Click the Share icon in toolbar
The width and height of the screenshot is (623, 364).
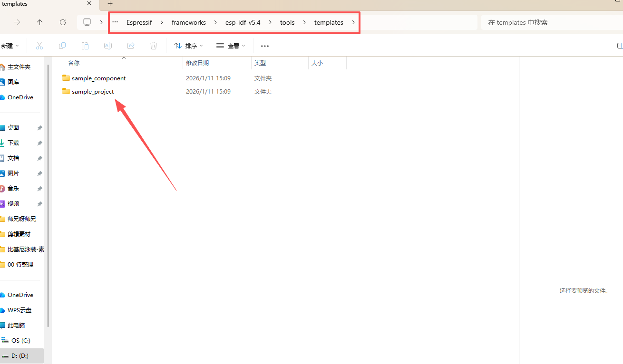pos(131,46)
